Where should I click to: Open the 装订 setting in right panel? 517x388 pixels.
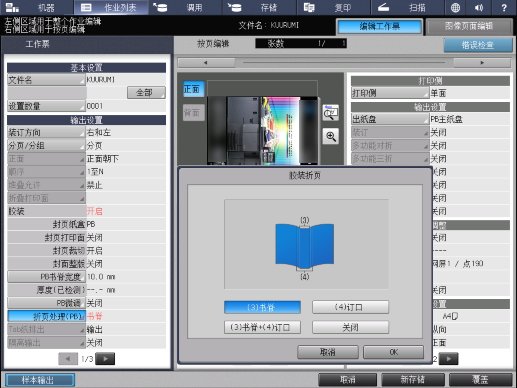click(x=390, y=132)
